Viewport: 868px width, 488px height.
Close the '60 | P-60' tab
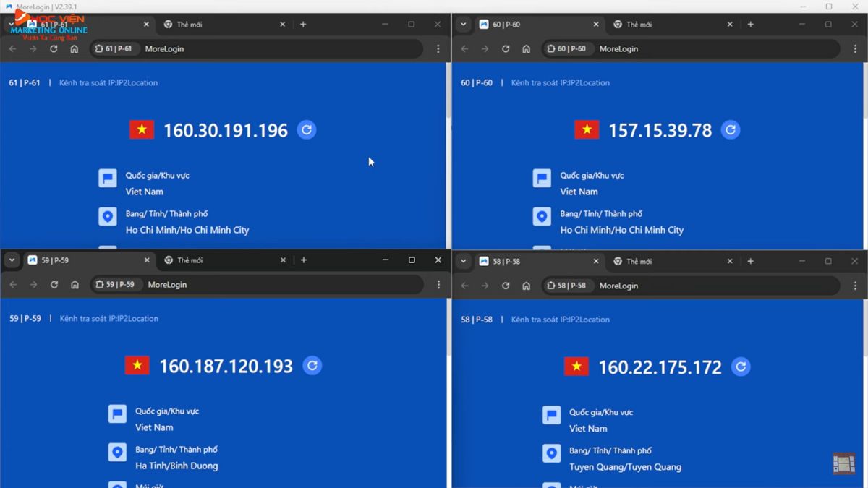pos(596,25)
